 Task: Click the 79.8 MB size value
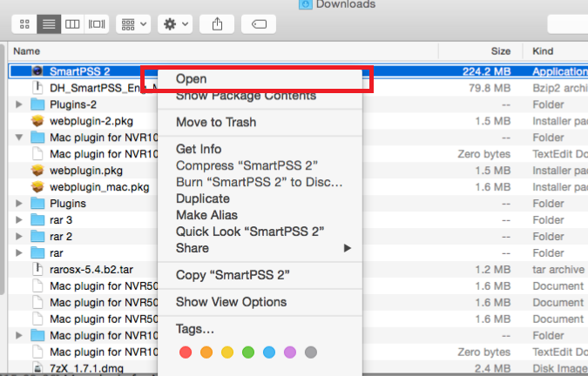pos(490,88)
